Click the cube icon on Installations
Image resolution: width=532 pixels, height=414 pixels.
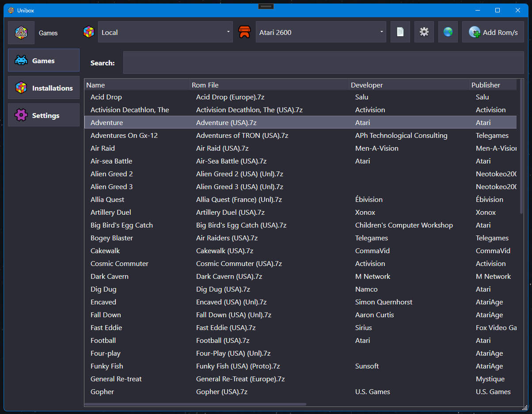pos(21,88)
